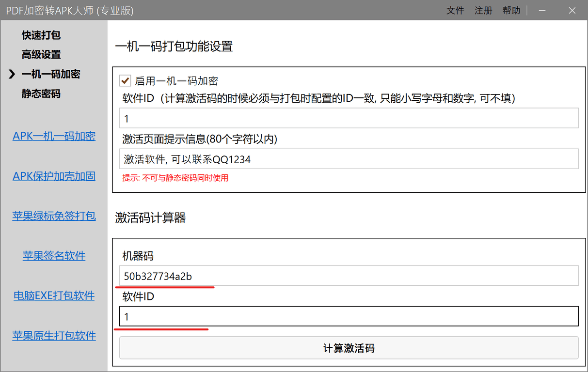Select 快速打包 in the sidebar

click(x=41, y=35)
